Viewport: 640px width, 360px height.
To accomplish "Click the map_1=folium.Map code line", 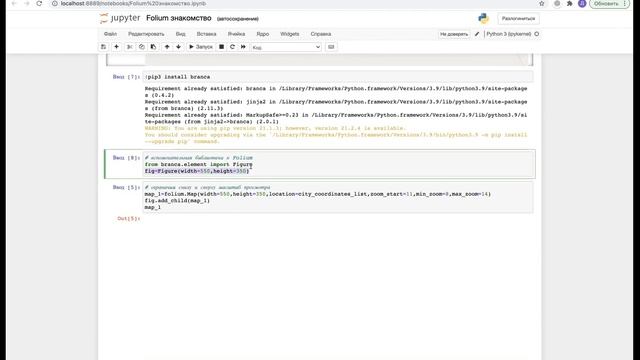I will (x=318, y=194).
